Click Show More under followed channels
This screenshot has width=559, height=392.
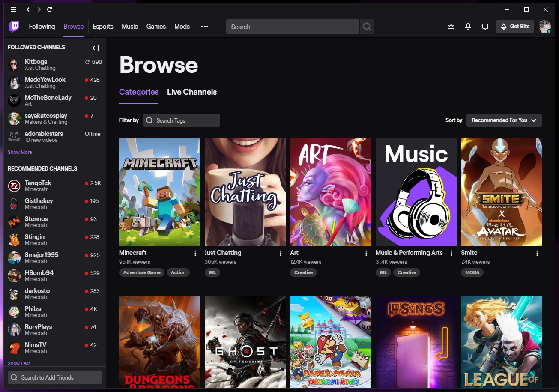20,152
